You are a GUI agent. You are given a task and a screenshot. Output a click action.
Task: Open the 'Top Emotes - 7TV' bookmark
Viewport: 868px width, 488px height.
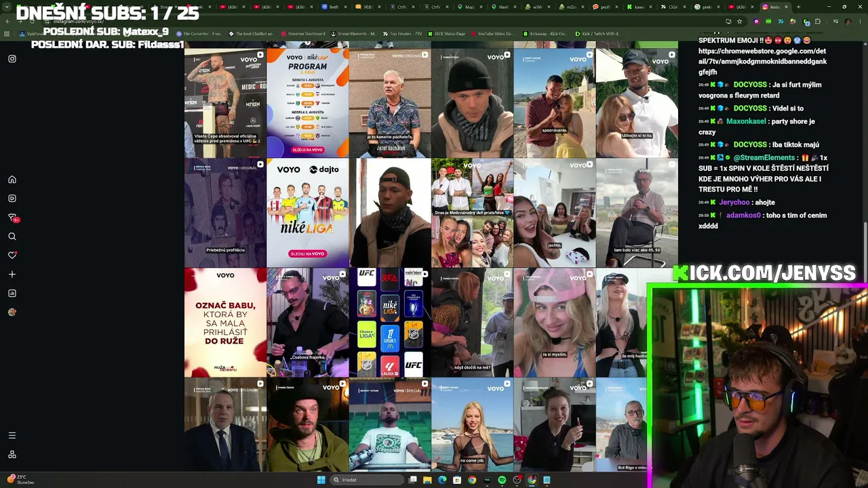[x=403, y=33]
